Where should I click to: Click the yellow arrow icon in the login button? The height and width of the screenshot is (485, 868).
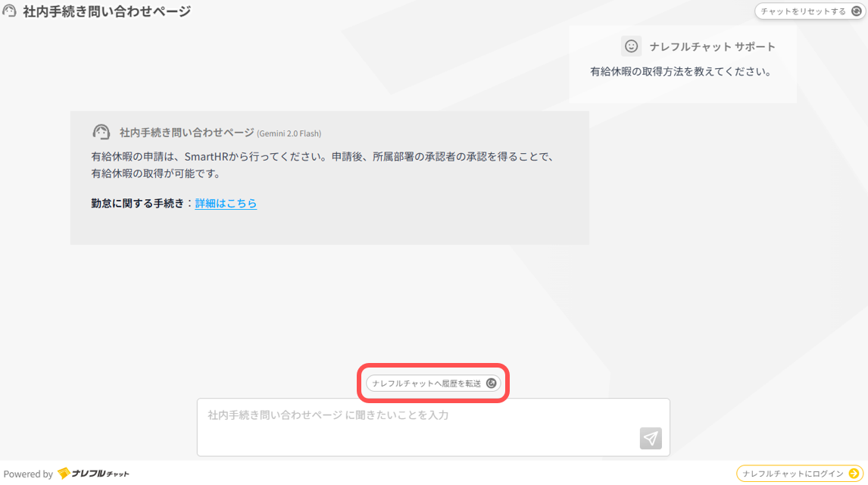854,472
